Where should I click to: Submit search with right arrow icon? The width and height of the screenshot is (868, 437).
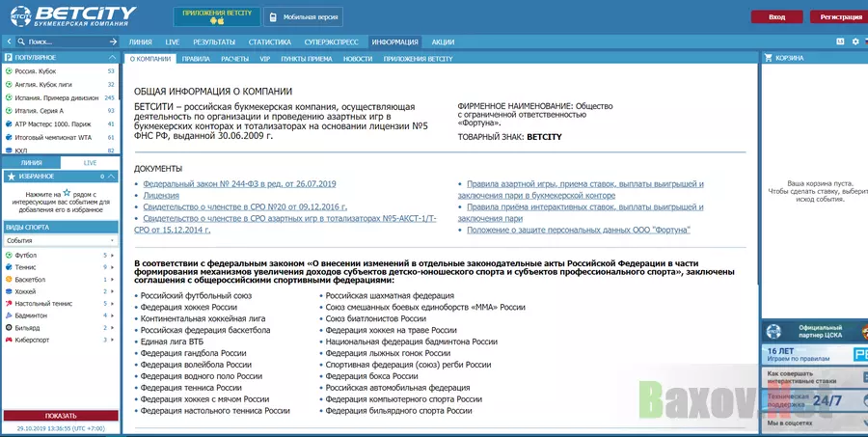click(113, 41)
